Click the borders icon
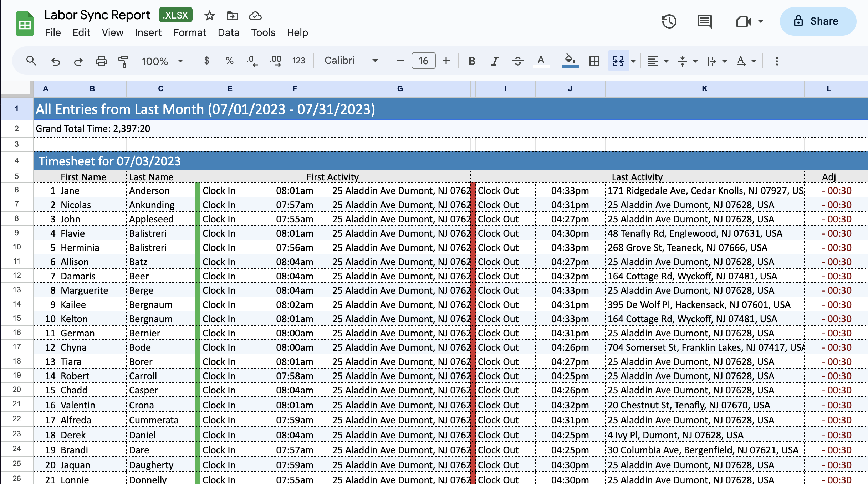 point(594,61)
